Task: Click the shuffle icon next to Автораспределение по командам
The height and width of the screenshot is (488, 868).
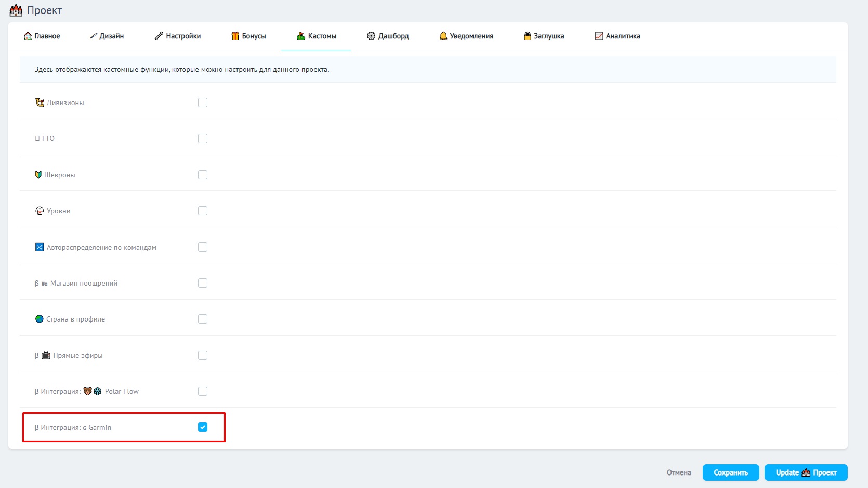Action: [40, 247]
